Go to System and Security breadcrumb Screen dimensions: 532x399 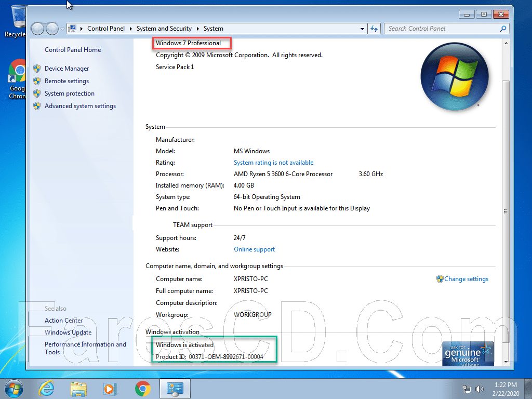pyautogui.click(x=164, y=29)
